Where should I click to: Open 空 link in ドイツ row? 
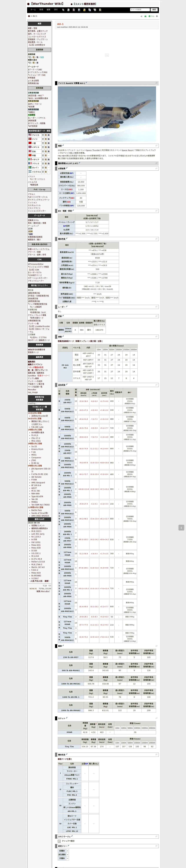point(43,139)
